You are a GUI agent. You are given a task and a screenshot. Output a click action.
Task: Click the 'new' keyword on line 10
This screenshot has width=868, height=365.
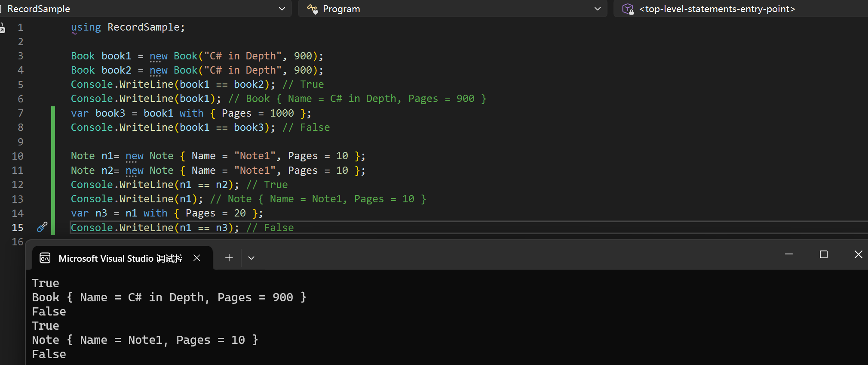tap(135, 156)
